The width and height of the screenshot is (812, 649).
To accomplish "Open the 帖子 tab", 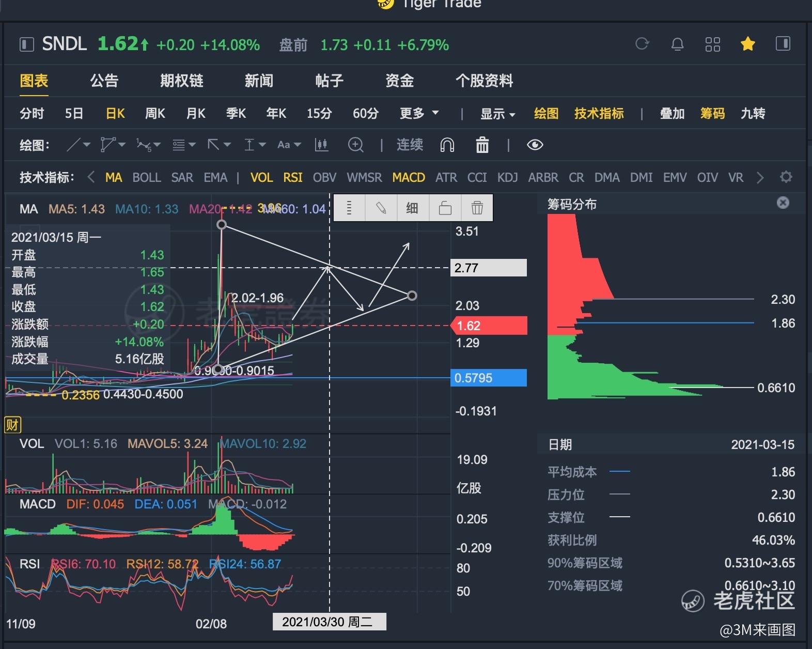I will click(x=329, y=81).
